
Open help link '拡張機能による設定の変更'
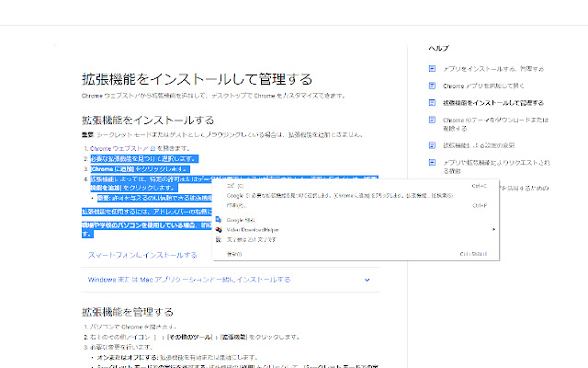479,145
